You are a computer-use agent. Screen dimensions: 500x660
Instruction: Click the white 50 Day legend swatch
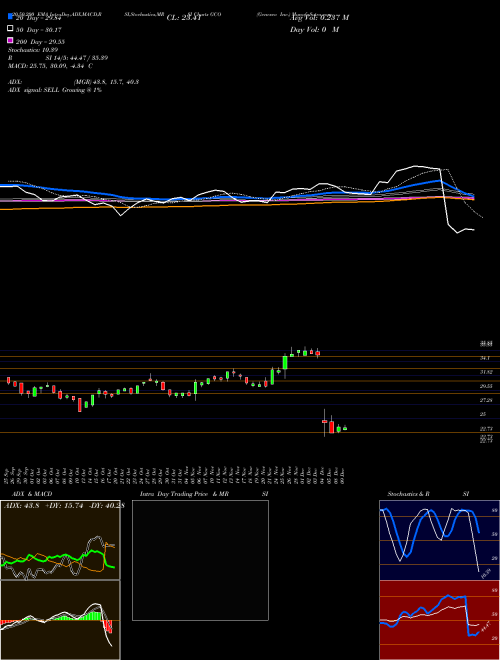10,29
